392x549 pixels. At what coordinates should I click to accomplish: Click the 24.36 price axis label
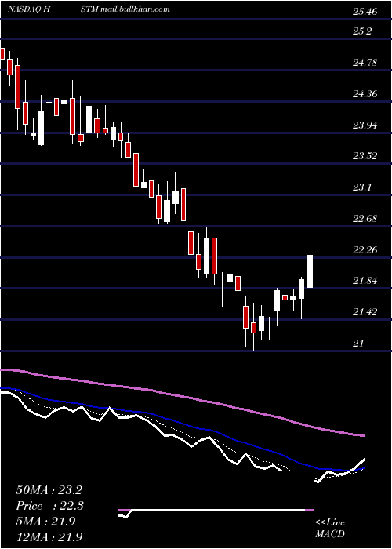365,94
